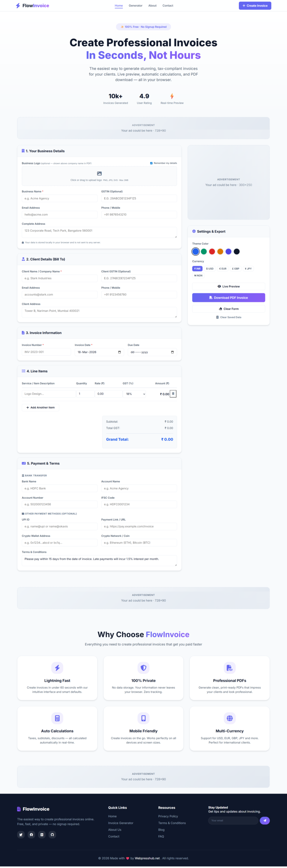Switch currency to EUR
The width and height of the screenshot is (287, 868).
point(223,269)
